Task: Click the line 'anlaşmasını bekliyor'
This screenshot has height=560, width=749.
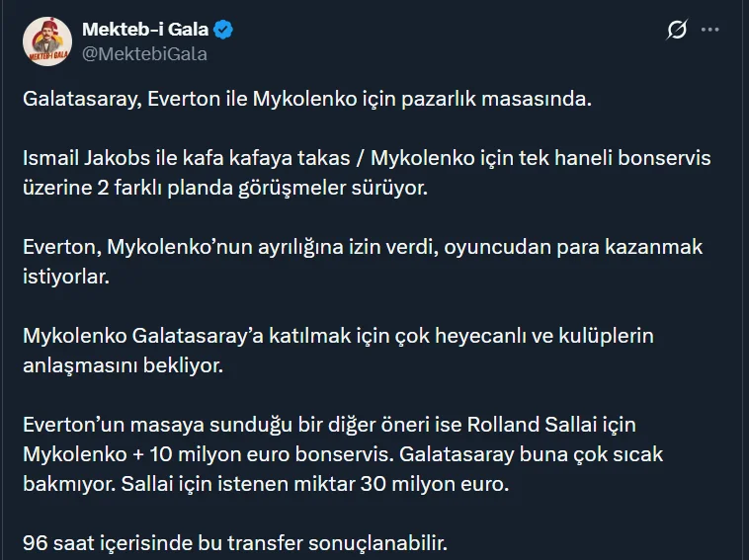Action: [124, 363]
